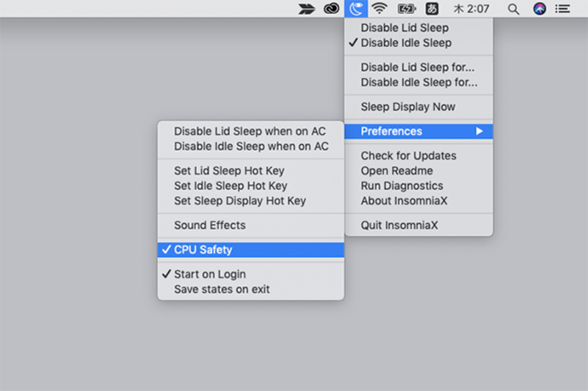The image size is (588, 391).
Task: Click the battery charging icon
Action: (406, 9)
